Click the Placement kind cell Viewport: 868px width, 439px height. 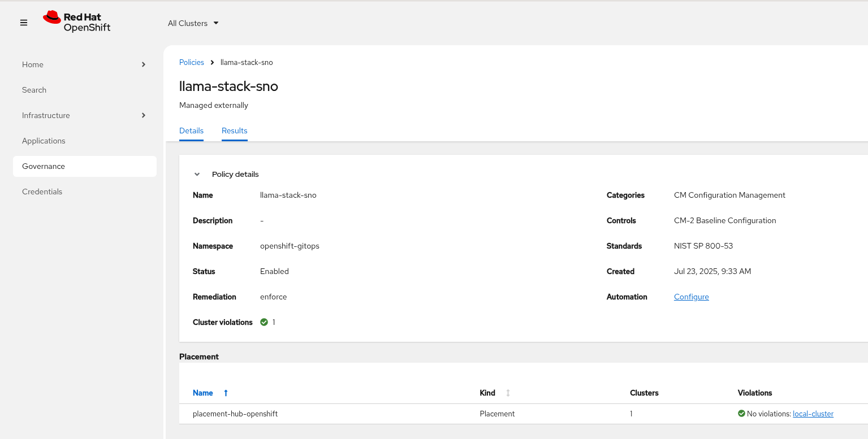tap(497, 414)
